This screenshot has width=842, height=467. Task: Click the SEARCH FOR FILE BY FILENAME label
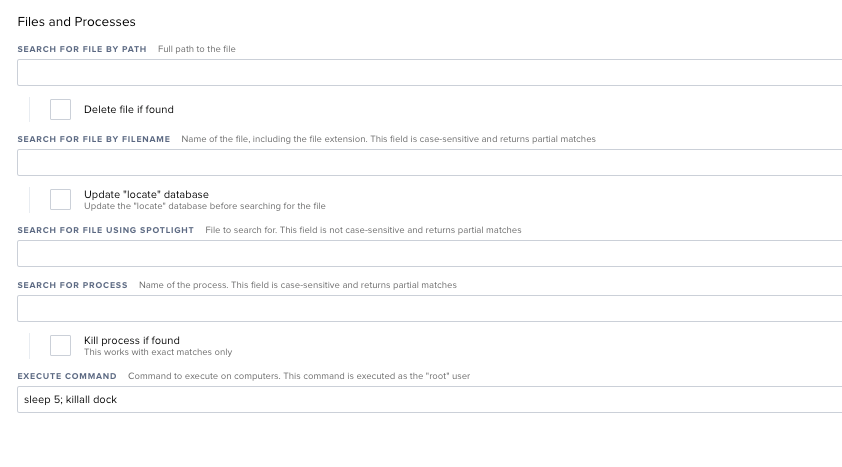point(93,139)
